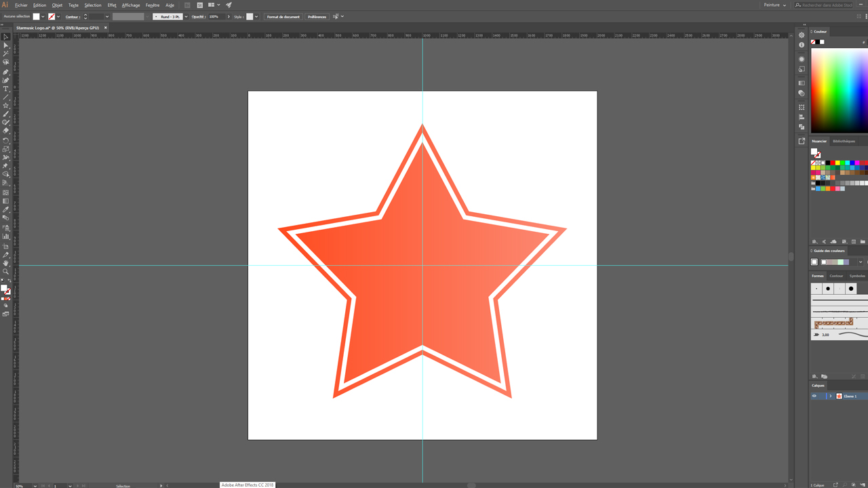Expand the Ebene 1 layer contents
The image size is (868, 488).
[830, 396]
